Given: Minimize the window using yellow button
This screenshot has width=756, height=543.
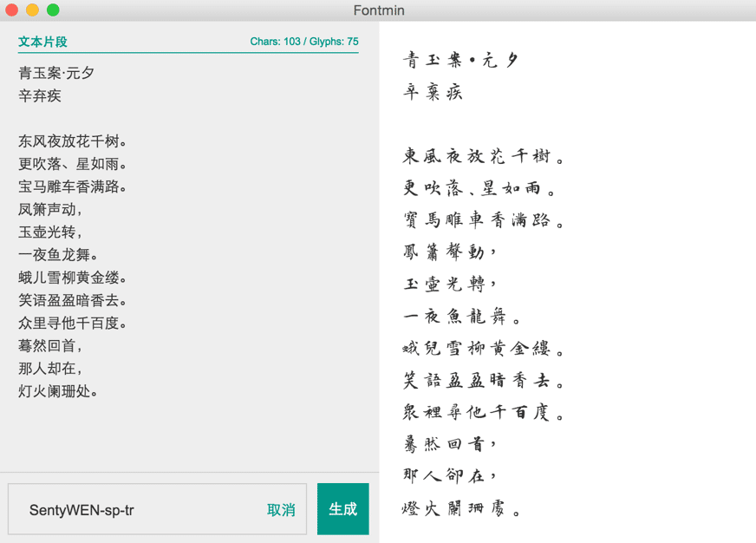Looking at the screenshot, I should pyautogui.click(x=32, y=10).
